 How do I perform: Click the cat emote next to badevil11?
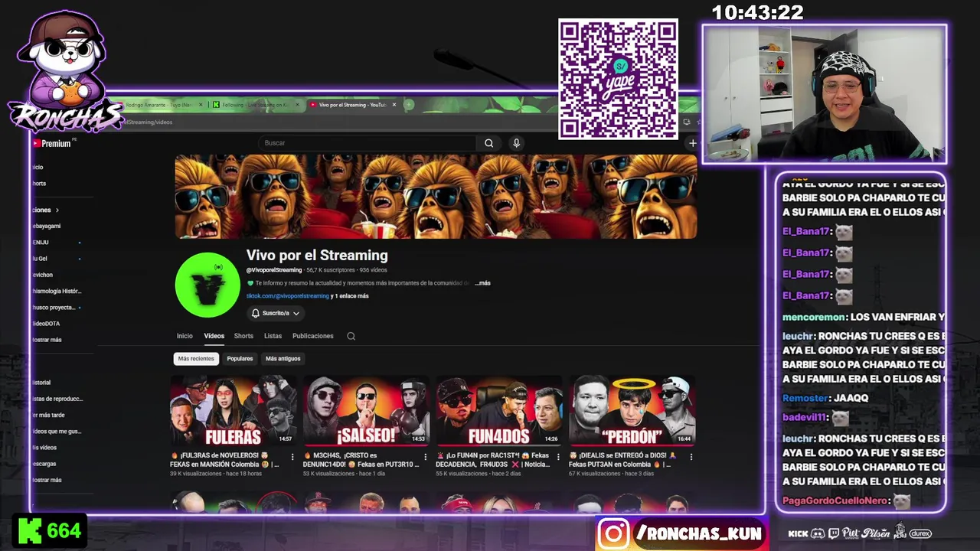tap(840, 418)
